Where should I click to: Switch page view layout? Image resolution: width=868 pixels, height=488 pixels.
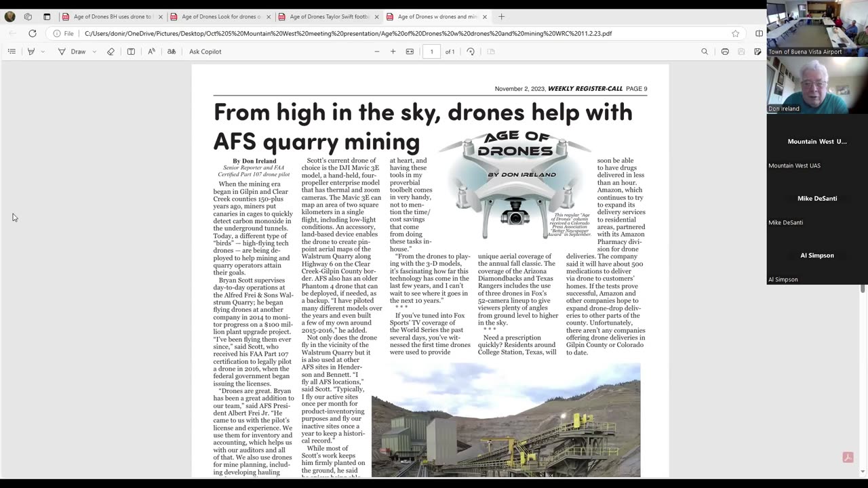tap(491, 52)
